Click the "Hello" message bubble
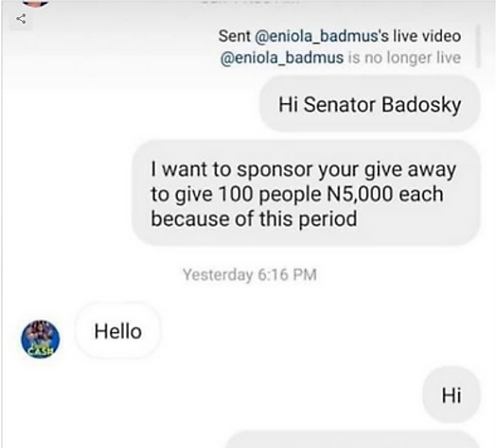Image resolution: width=497 pixels, height=448 pixels. [x=118, y=332]
